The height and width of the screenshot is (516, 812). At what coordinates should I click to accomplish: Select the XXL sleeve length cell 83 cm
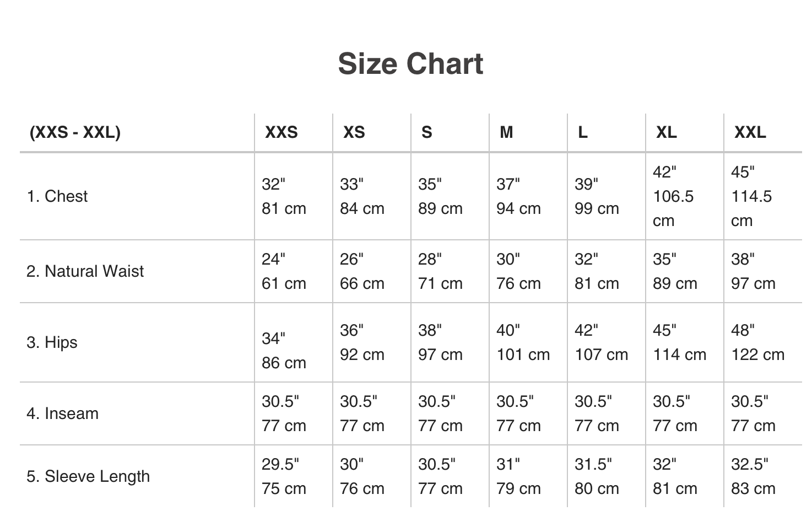(753, 488)
